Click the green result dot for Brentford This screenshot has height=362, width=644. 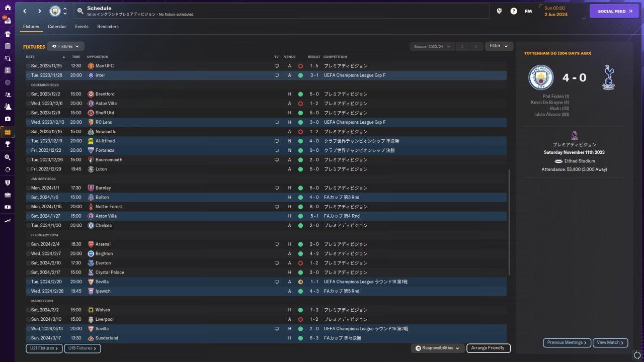300,94
